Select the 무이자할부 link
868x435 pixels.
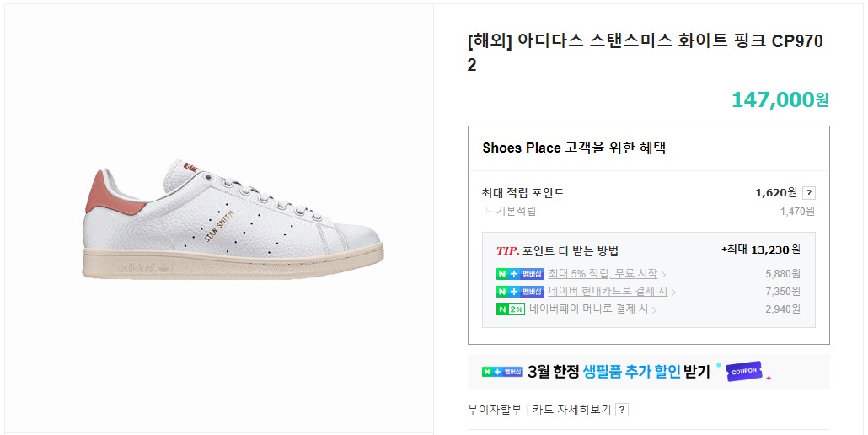tap(495, 410)
